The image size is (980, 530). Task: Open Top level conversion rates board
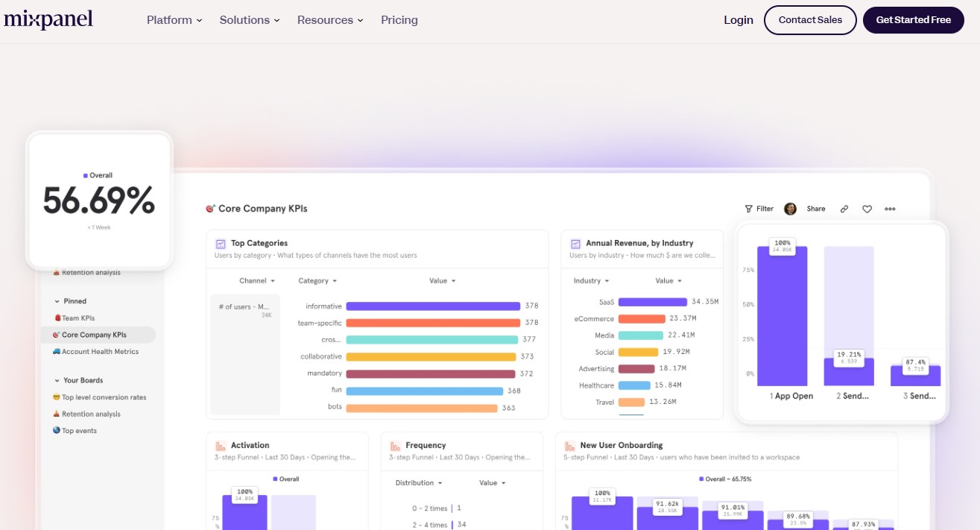99,397
